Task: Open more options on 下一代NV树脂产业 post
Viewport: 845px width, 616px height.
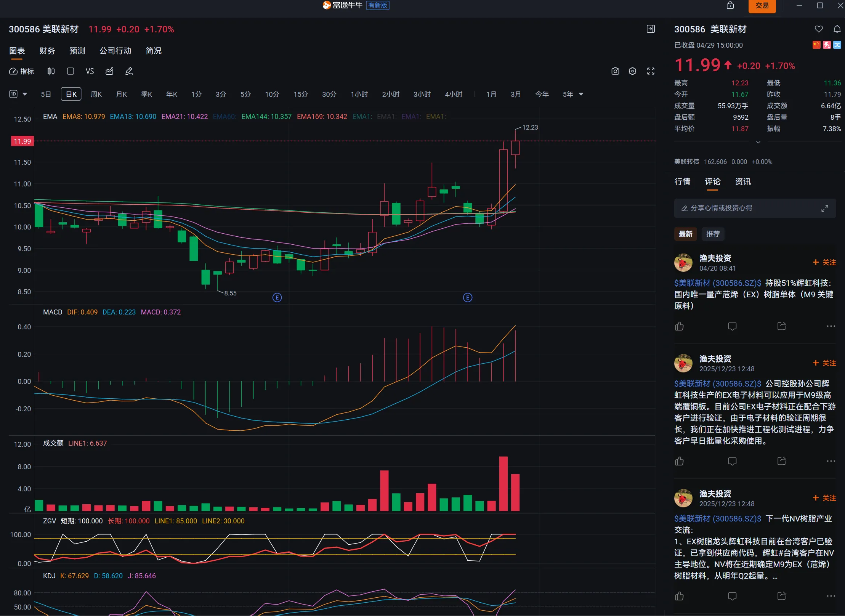Action: click(x=831, y=596)
